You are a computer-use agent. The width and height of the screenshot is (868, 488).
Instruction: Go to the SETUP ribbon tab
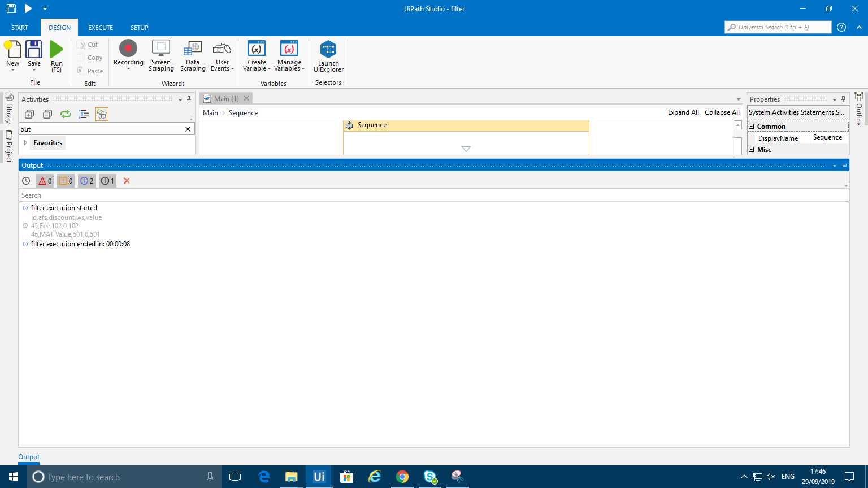pyautogui.click(x=140, y=28)
